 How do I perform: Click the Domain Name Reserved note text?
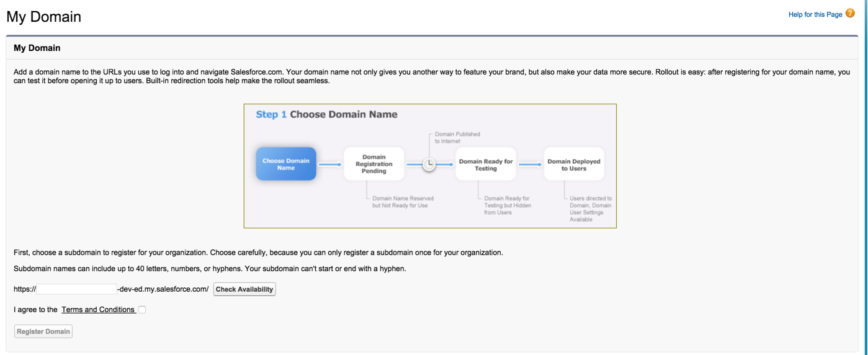(403, 202)
